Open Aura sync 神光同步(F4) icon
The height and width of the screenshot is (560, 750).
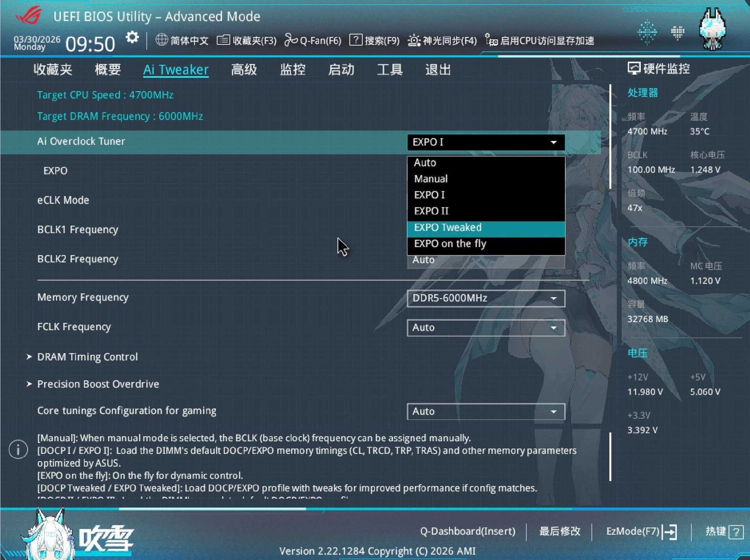point(414,40)
